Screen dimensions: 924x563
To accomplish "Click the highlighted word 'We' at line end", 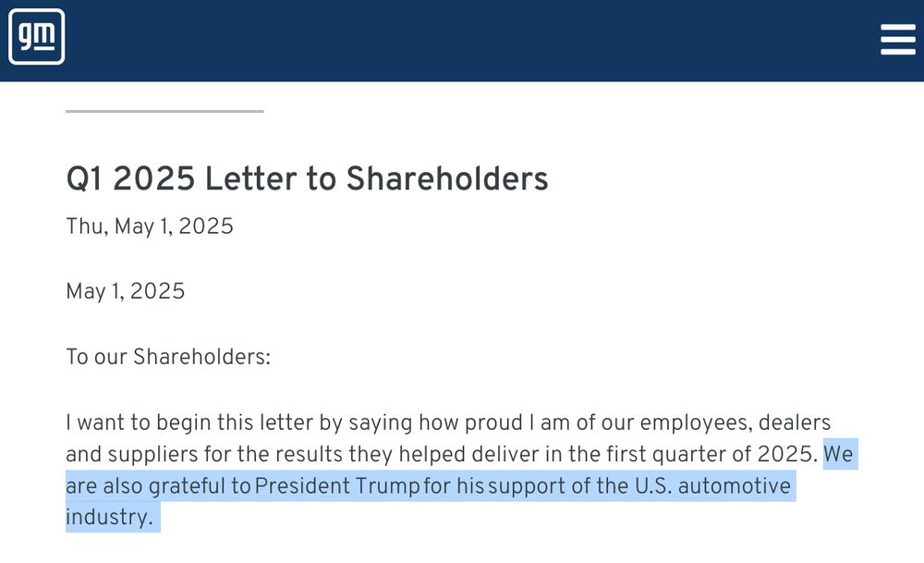I will tap(838, 454).
